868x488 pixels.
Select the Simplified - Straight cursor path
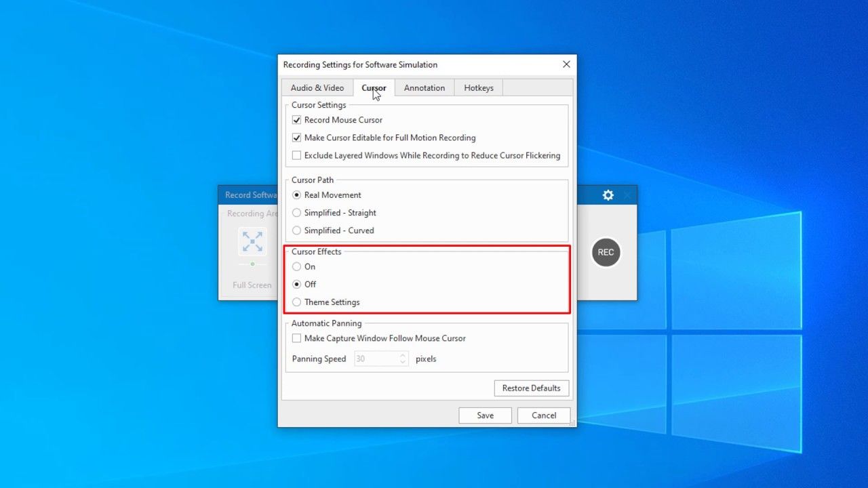[296, 212]
